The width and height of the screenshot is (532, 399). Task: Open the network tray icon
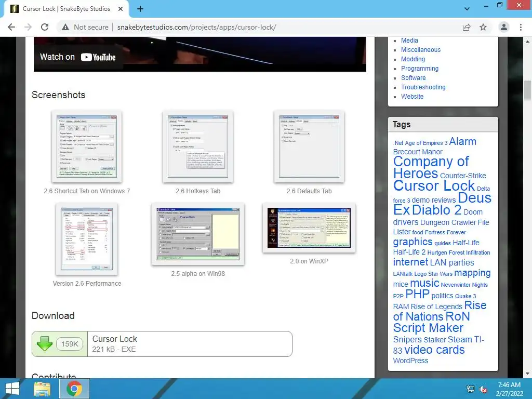[x=470, y=389]
